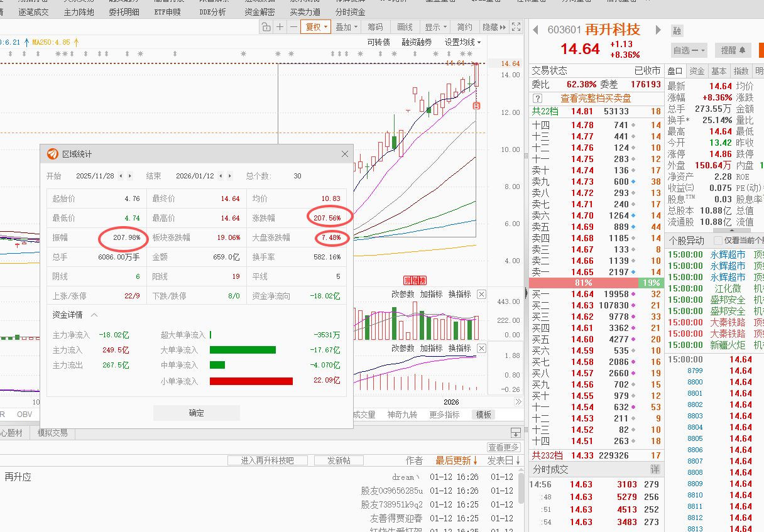The height and width of the screenshot is (532, 764).
Task: Switch to the 指数 tab
Action: [x=741, y=71]
